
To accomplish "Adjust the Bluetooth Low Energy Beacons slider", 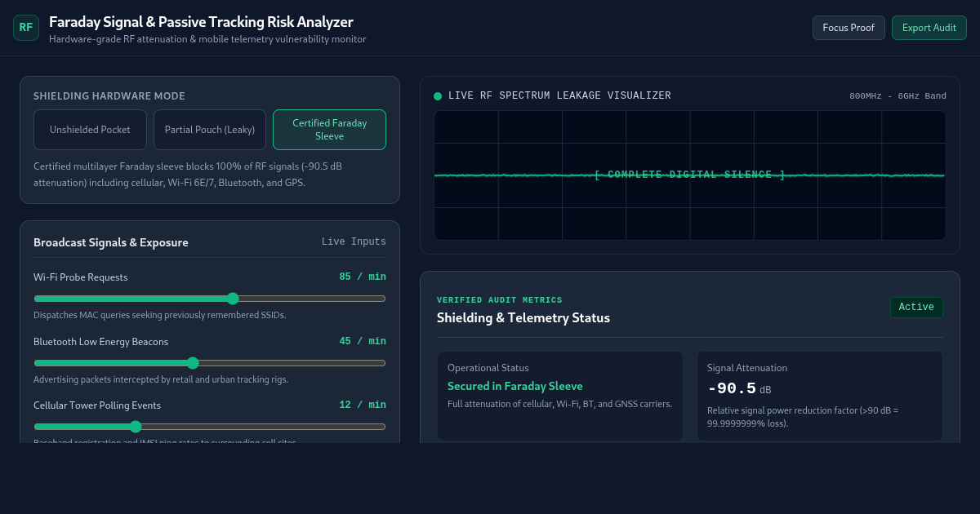I will tap(210, 363).
